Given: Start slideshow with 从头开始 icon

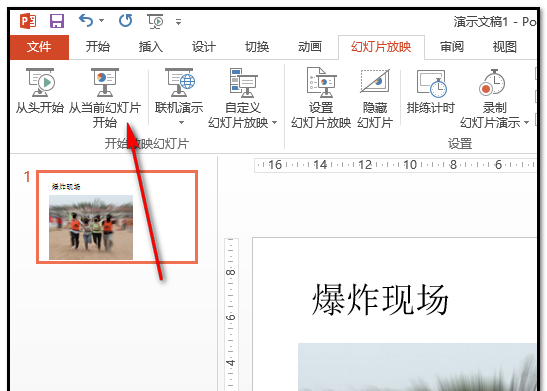Looking at the screenshot, I should 40,82.
